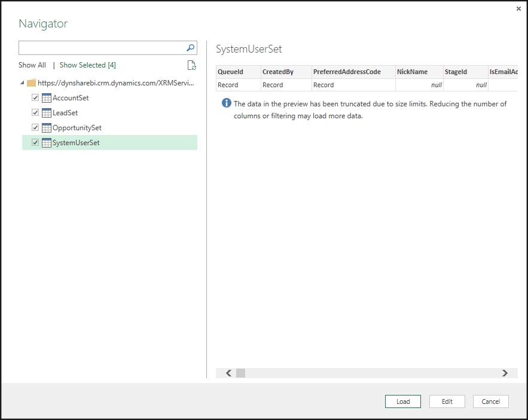Switch to Show Selected [4] view
Viewport: 528px width, 420px height.
[87, 65]
